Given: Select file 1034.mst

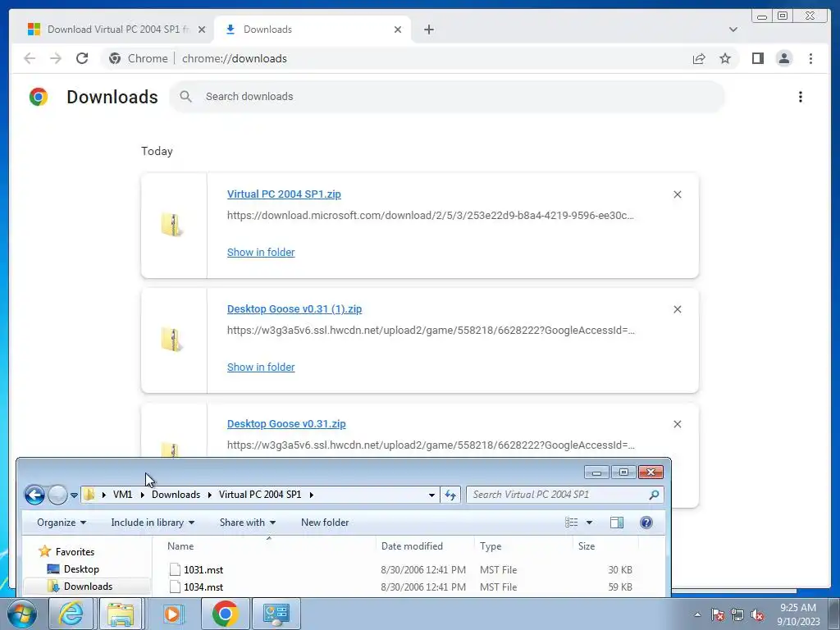Looking at the screenshot, I should coord(203,587).
